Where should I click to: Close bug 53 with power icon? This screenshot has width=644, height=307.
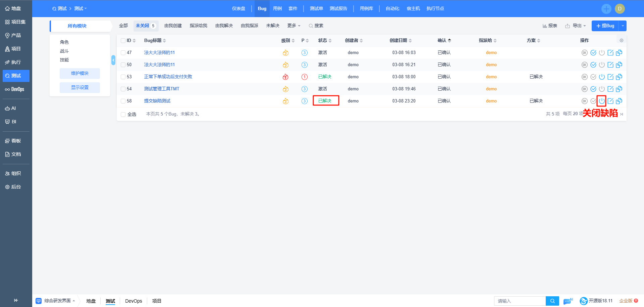(602, 77)
